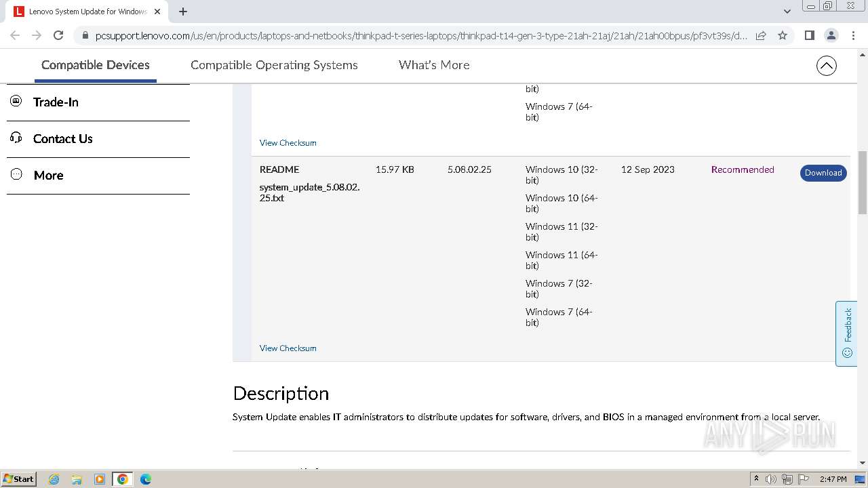The height and width of the screenshot is (488, 868).
Task: Click the Windows 10 (32-bit) entry in README row
Action: 561,175
